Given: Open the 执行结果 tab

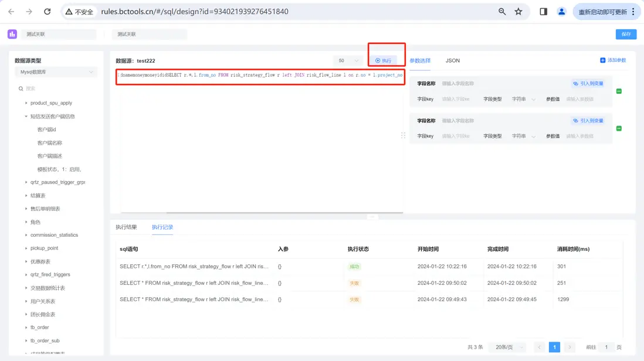Looking at the screenshot, I should click(126, 227).
